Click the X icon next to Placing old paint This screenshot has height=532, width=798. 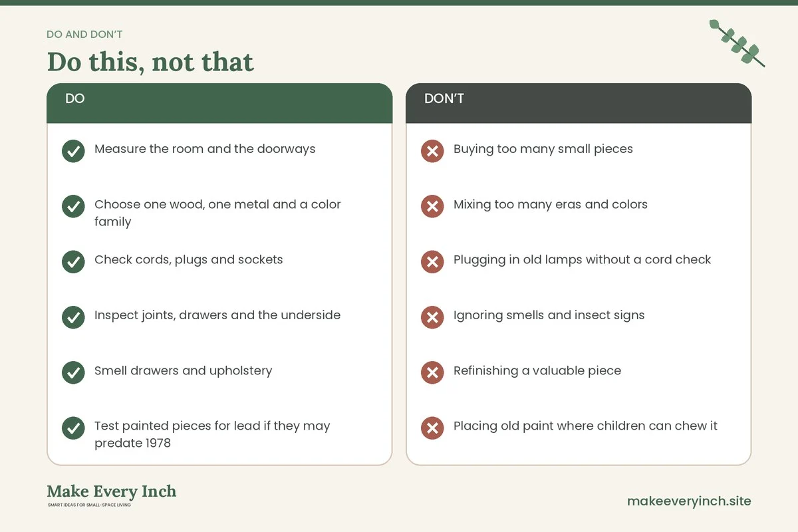click(432, 428)
